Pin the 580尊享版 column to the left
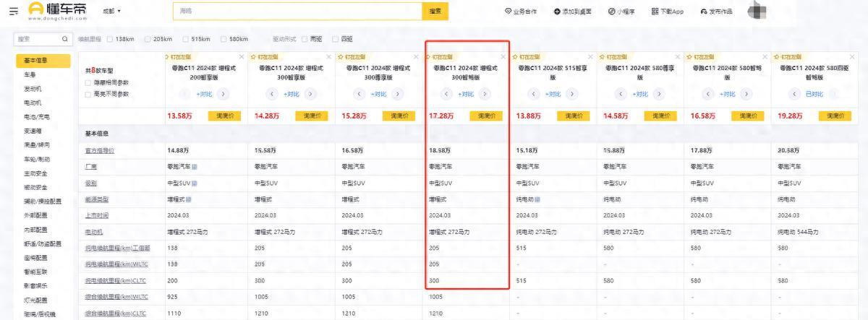This screenshot has width=868, height=320. pyautogui.click(x=613, y=56)
